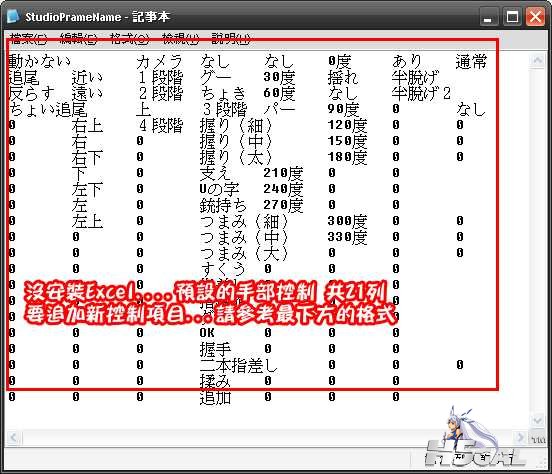Screen dimensions: 552x474
Task: Place cursor on 動かない in first row
Action: click(39, 61)
